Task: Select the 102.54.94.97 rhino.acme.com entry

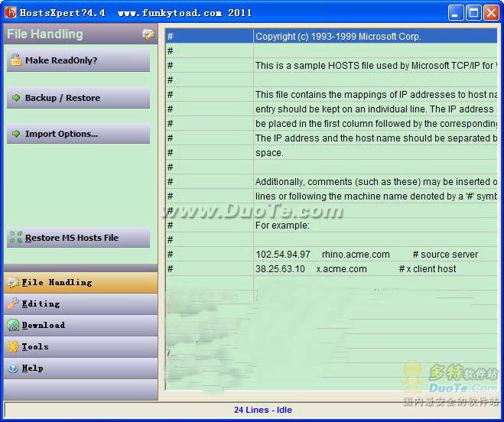Action: [331, 255]
